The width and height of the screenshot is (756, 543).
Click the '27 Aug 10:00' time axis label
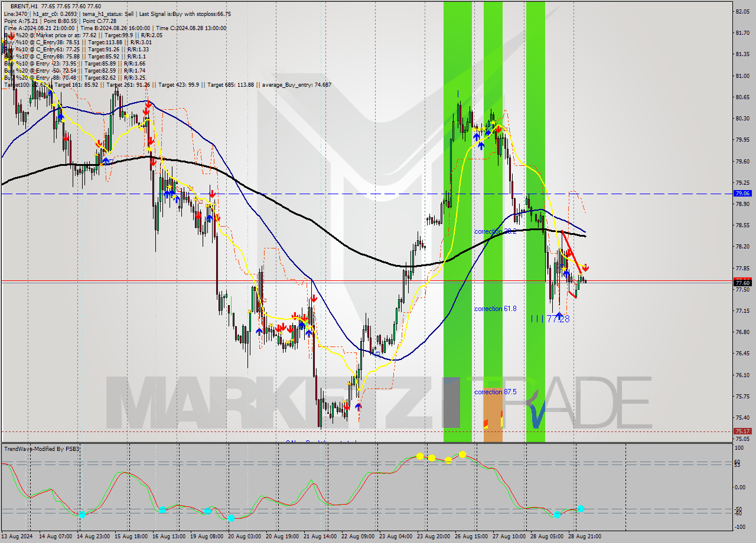(x=510, y=537)
